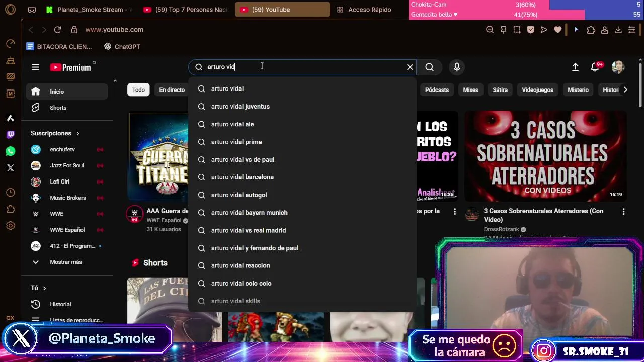644x362 pixels.
Task: Open browser sidebar history clock icon
Action: 11,193
